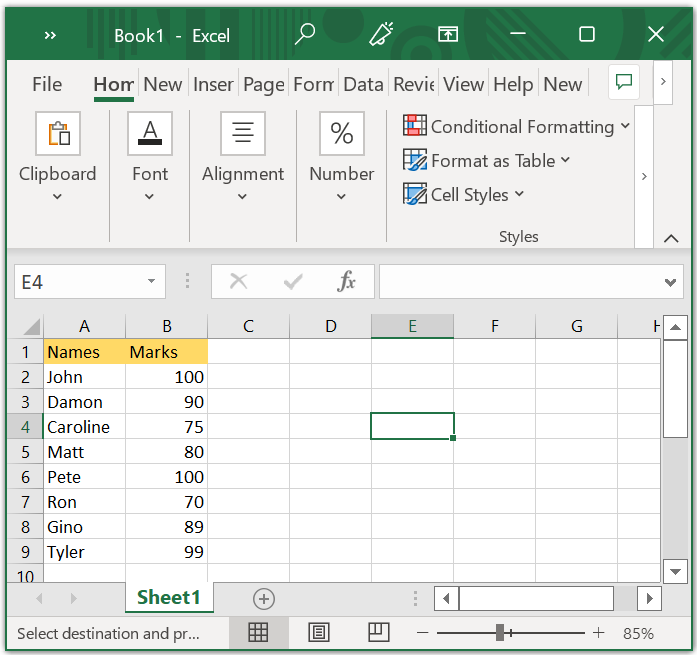The height and width of the screenshot is (655, 697).
Task: Click the zoom in plus icon
Action: pos(599,633)
